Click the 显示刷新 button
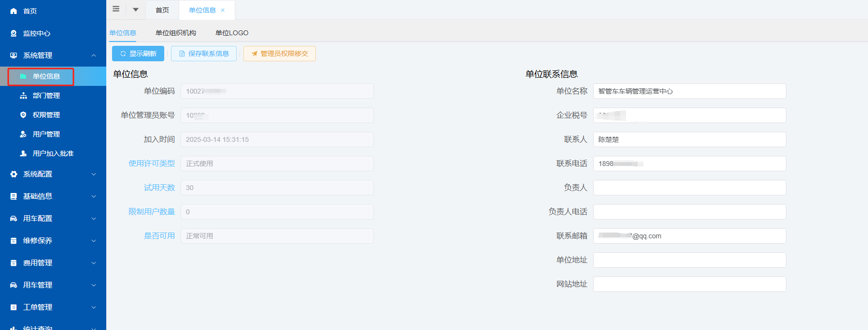868x330 pixels. click(138, 54)
